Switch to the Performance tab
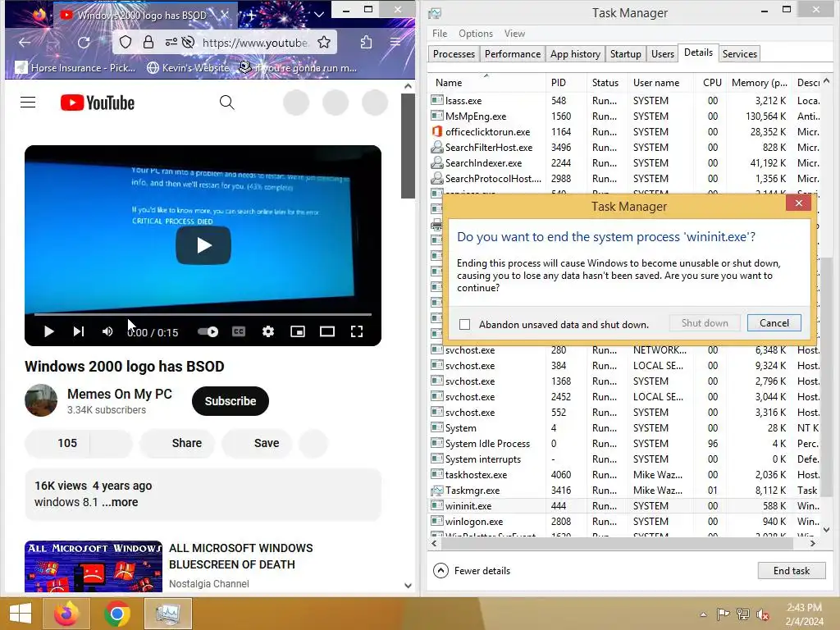Screen dimensions: 840x630 tap(513, 53)
